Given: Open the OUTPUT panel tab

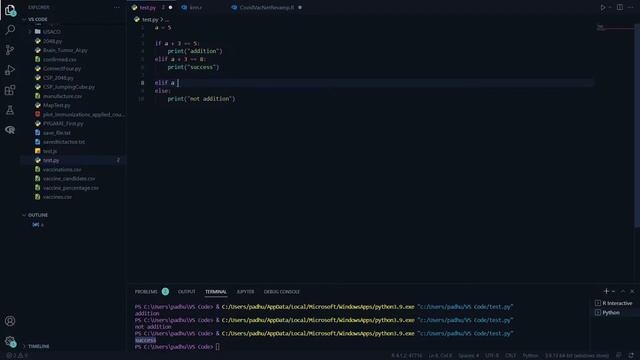Looking at the screenshot, I should (187, 291).
